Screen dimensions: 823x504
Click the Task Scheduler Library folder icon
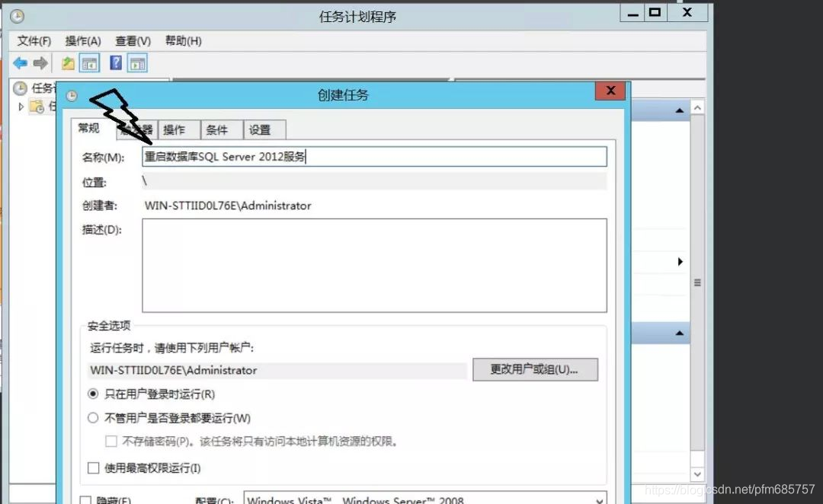37,107
